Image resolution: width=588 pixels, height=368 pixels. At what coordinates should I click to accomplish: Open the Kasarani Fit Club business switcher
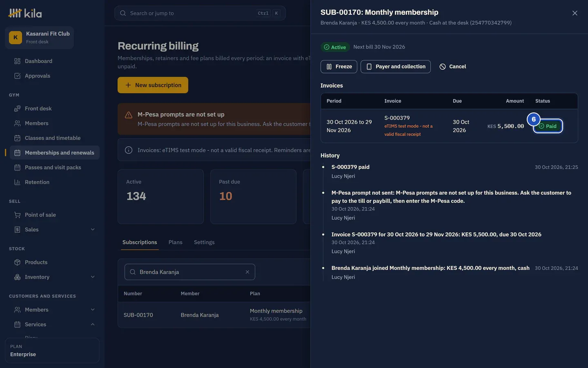point(39,37)
